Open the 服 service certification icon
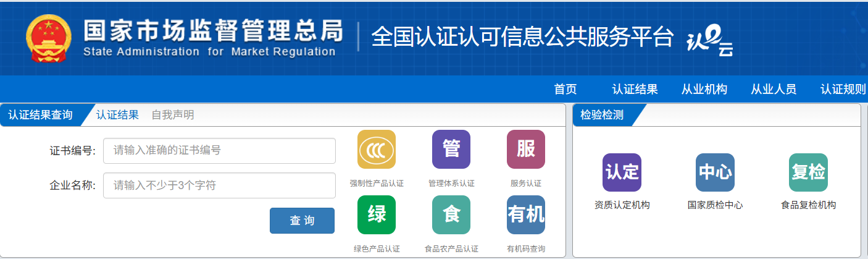Viewport: 868px width, 259px height. [x=525, y=150]
